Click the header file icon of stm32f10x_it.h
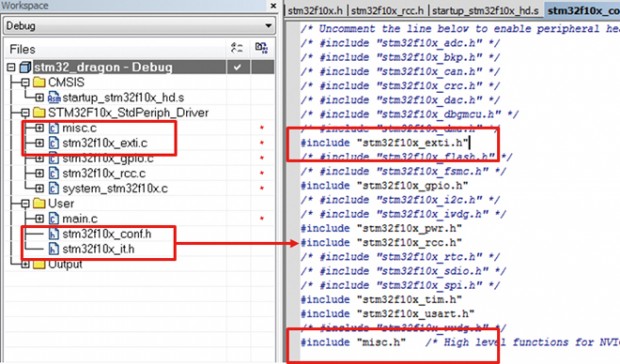This screenshot has width=620, height=364. click(53, 249)
